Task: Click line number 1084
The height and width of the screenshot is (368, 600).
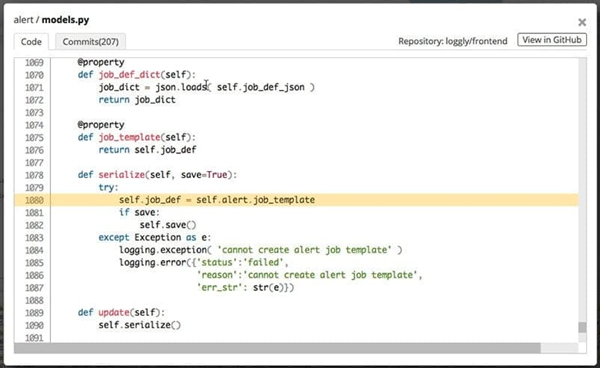Action: click(x=34, y=250)
